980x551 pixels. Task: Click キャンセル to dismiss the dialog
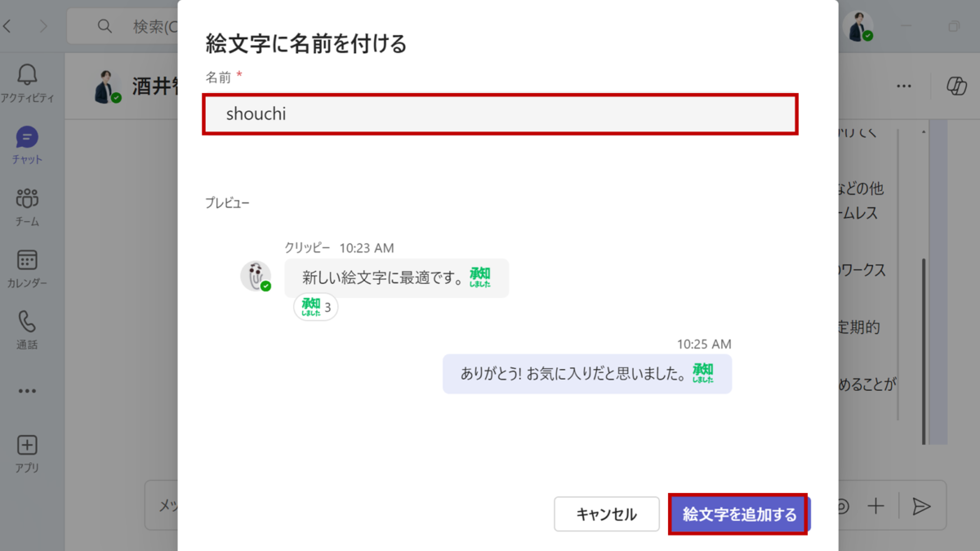click(607, 513)
